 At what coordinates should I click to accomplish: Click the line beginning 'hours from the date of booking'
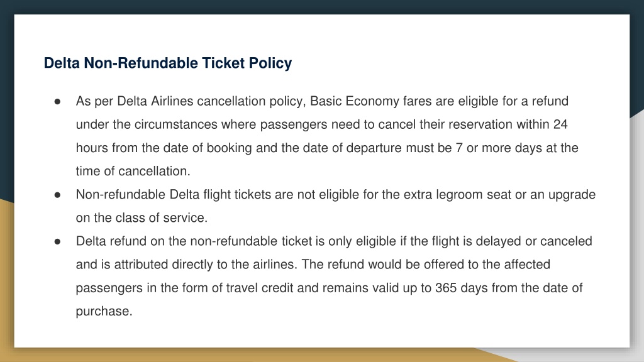(x=327, y=148)
